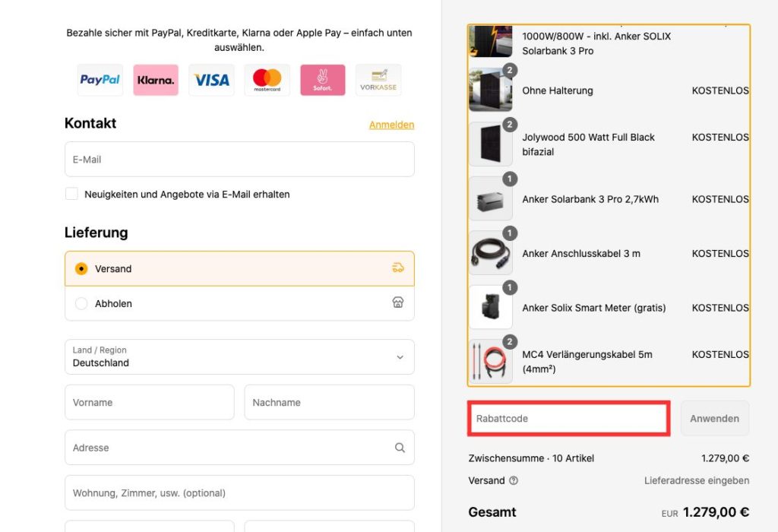Focus the Nachname input field
The width and height of the screenshot is (778, 532).
pos(330,403)
